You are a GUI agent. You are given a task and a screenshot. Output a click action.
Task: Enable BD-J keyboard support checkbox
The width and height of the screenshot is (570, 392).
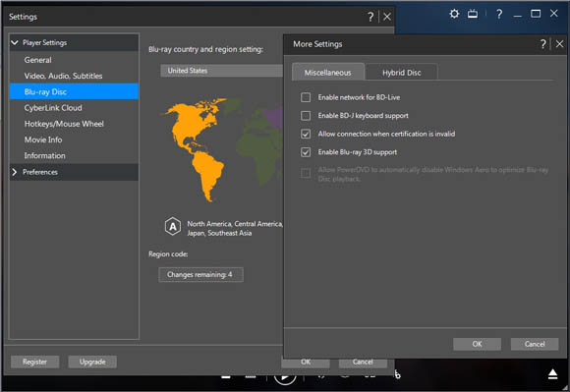click(306, 116)
